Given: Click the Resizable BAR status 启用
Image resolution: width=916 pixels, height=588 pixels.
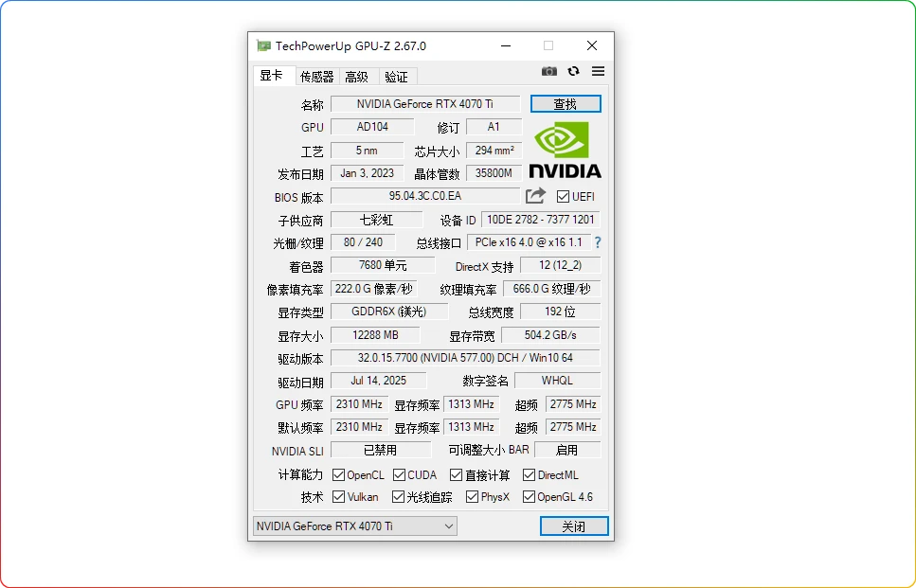Looking at the screenshot, I should [567, 450].
